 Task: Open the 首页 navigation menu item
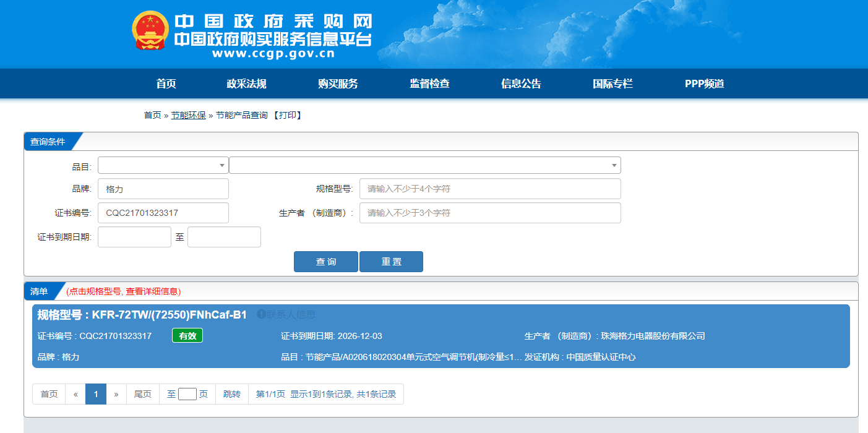(166, 84)
